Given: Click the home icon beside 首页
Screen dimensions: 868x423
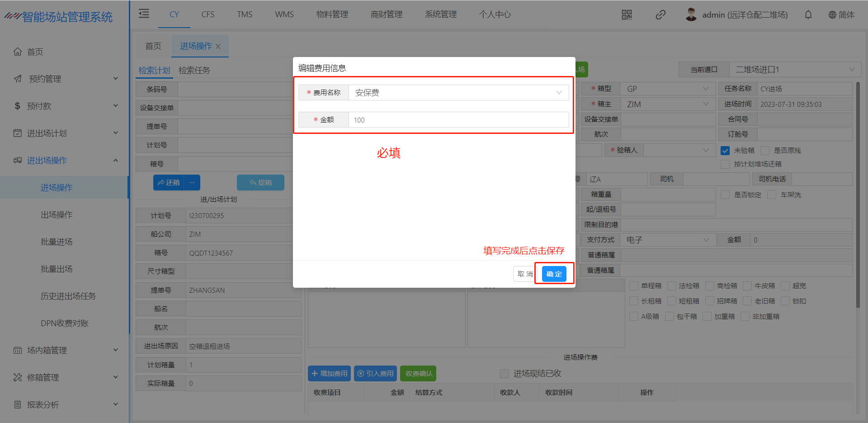Looking at the screenshot, I should coord(18,52).
